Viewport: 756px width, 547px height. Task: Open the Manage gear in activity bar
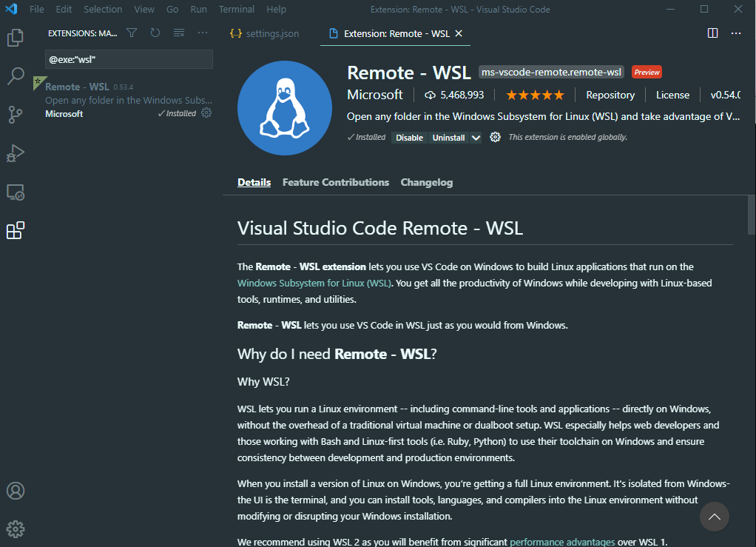[x=16, y=529]
